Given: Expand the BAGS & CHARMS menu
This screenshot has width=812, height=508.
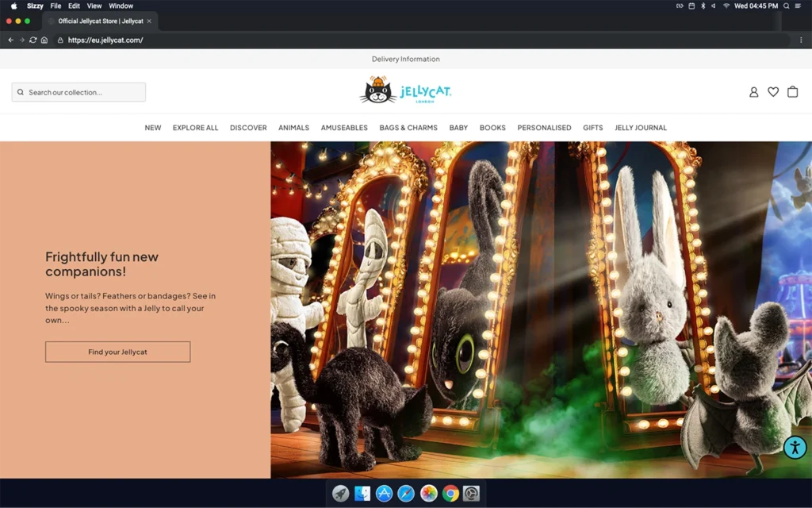Looking at the screenshot, I should click(x=408, y=128).
